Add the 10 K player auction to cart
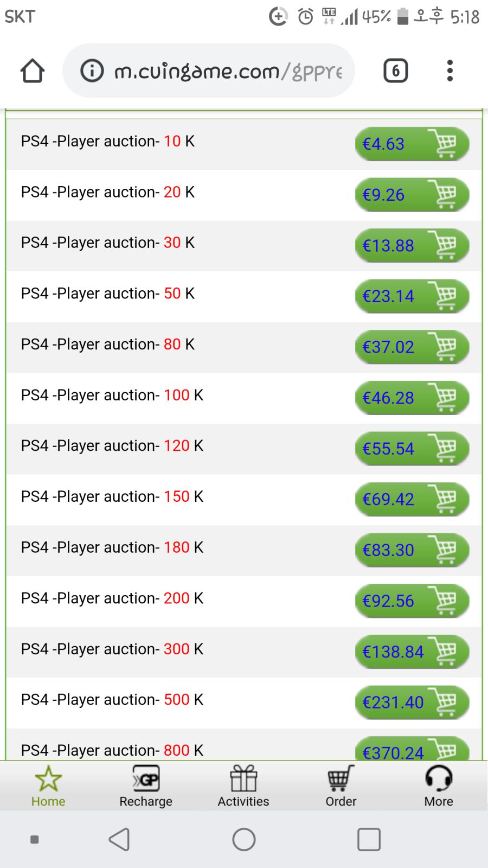This screenshot has width=488, height=868. (x=445, y=144)
